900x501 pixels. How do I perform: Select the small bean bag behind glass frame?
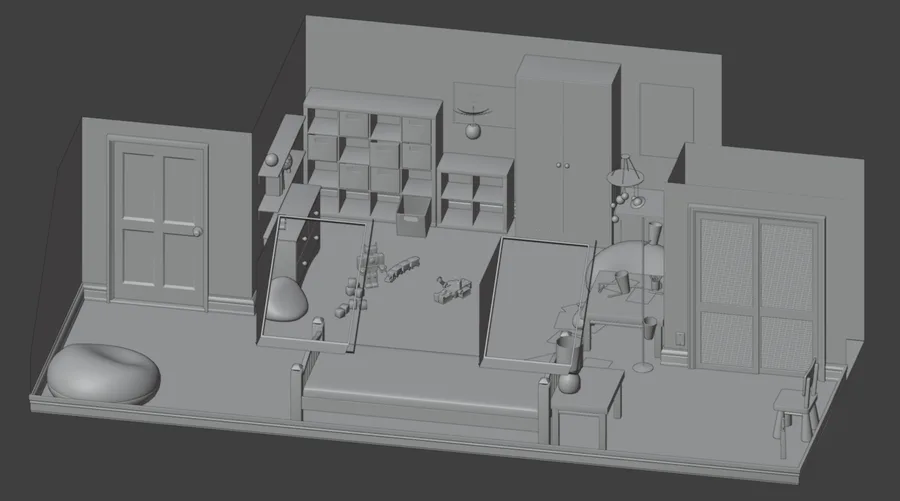286,298
